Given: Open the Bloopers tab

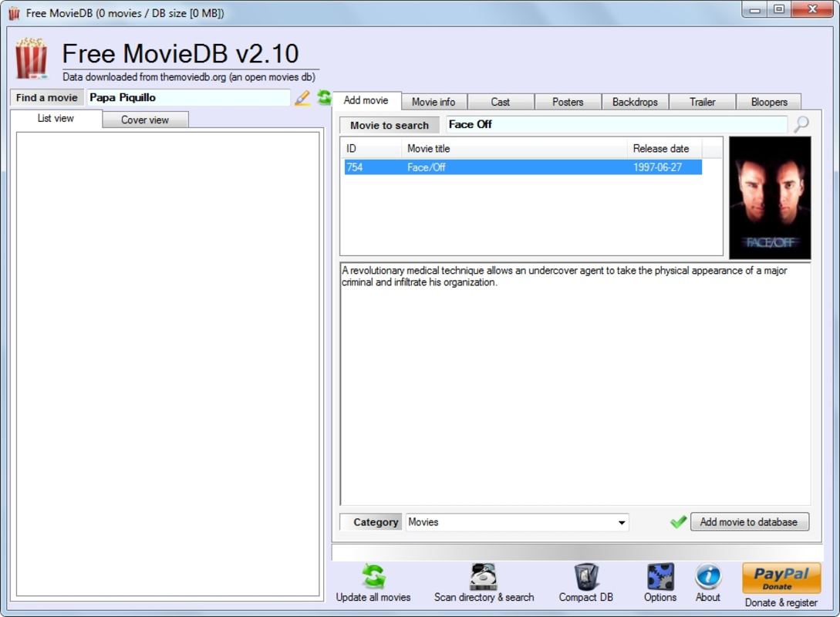Looking at the screenshot, I should tap(768, 101).
